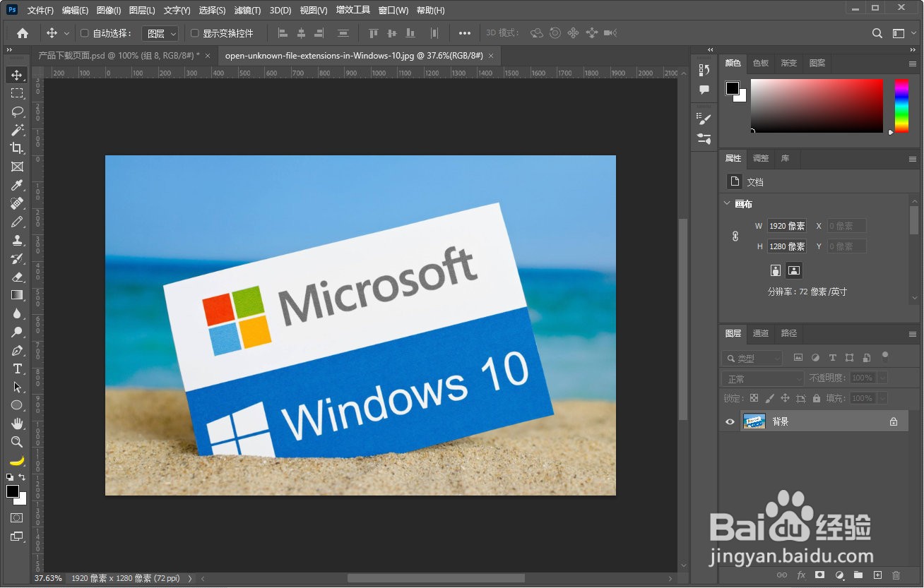924x588 pixels.
Task: Create a new layer group
Action: [x=858, y=575]
